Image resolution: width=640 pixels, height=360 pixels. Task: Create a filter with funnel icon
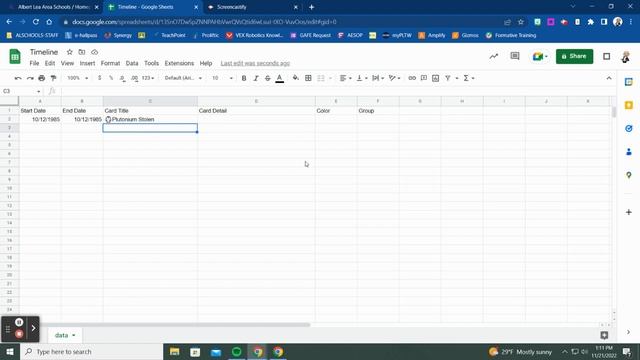pos(448,78)
